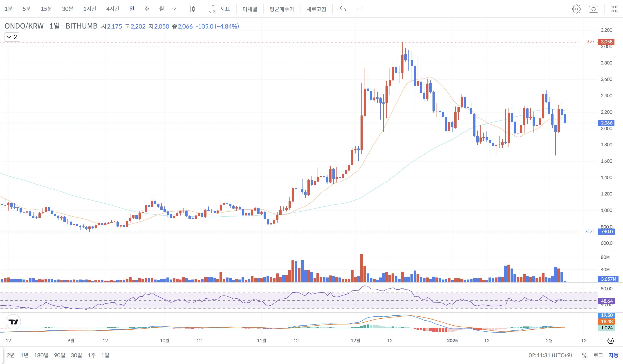Image resolution: width=623 pixels, height=364 pixels.
Task: Expand more timeframe intervals dropdown chevron
Action: coord(174,9)
